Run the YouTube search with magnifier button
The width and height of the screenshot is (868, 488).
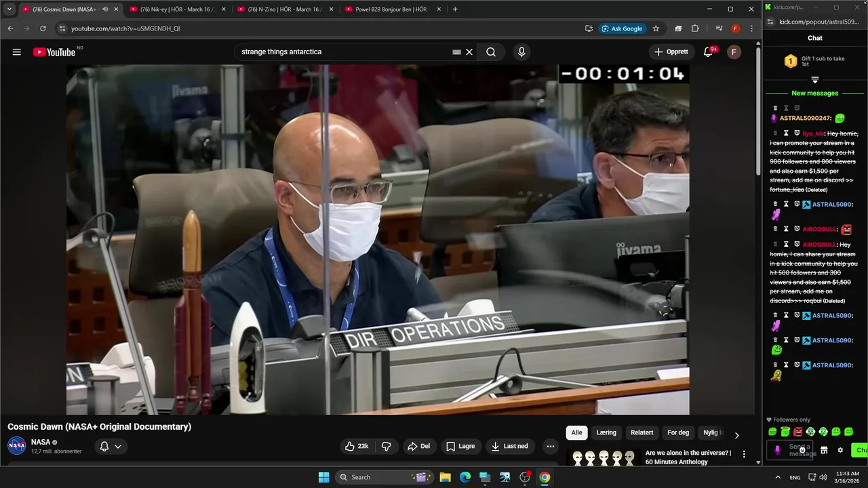[491, 52]
